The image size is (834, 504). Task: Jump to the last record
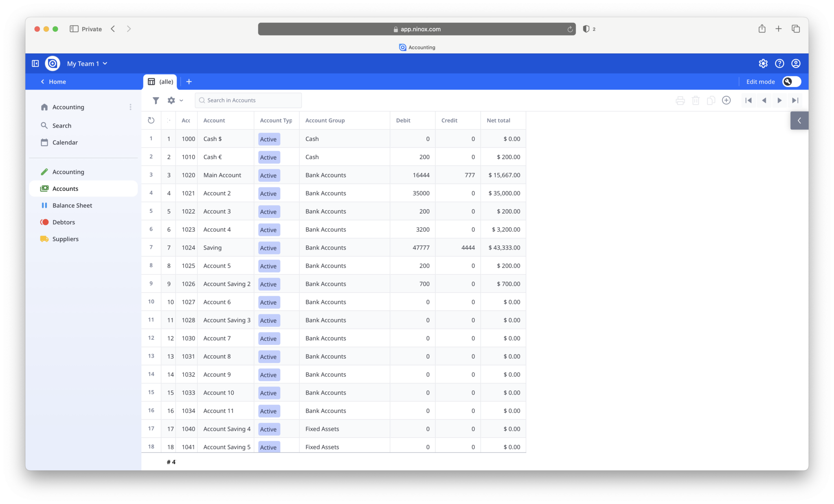tap(795, 100)
